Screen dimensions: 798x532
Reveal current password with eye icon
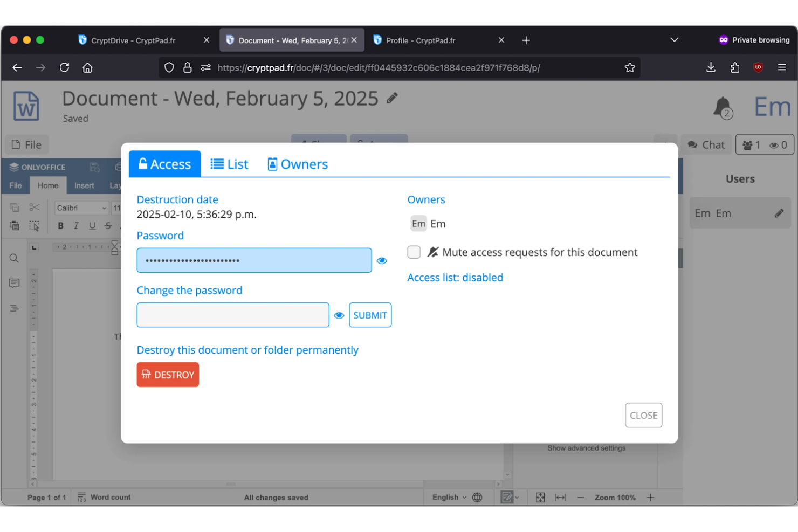tap(382, 261)
